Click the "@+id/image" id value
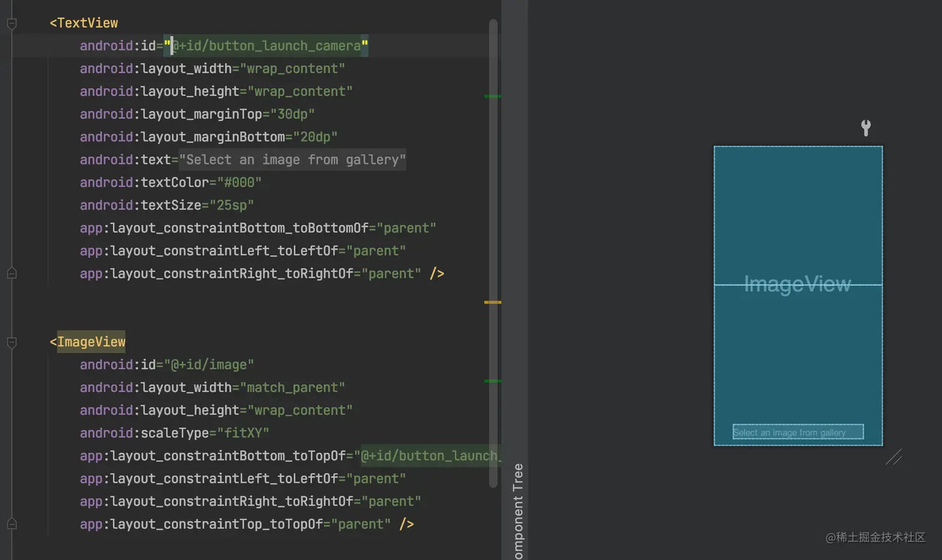This screenshot has height=560, width=942. tap(209, 365)
